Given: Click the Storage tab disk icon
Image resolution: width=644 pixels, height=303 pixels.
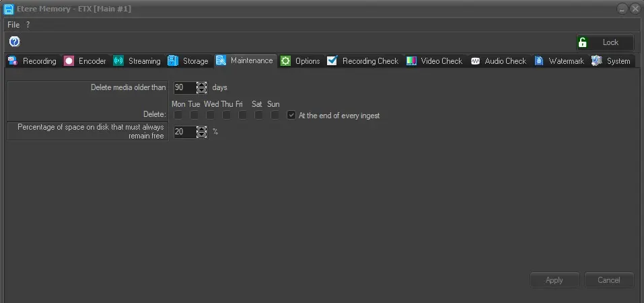Looking at the screenshot, I should [x=173, y=61].
